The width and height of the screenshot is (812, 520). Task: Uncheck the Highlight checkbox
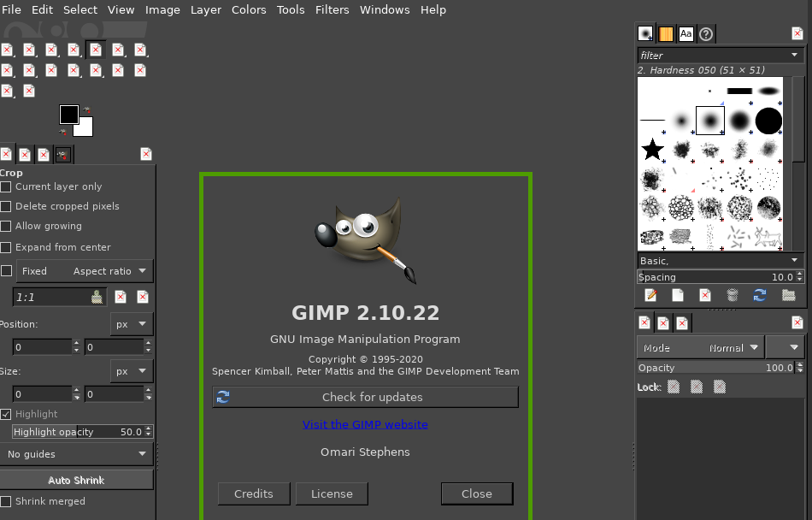click(6, 414)
